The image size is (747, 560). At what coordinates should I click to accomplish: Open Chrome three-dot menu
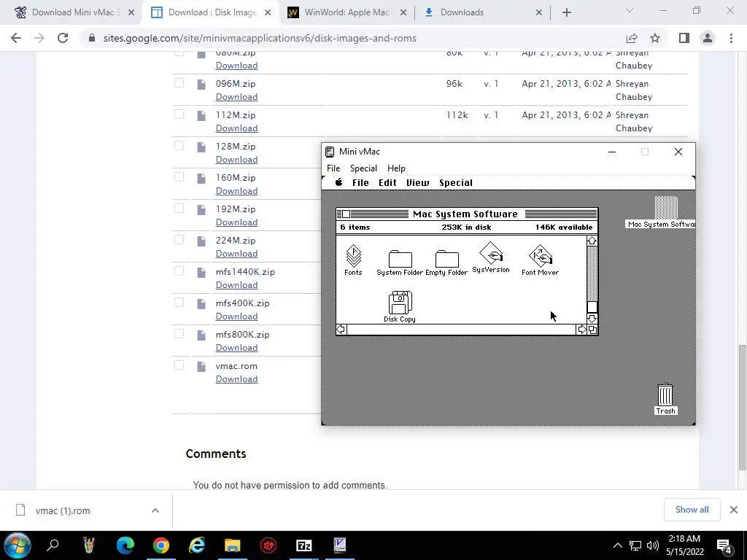731,38
